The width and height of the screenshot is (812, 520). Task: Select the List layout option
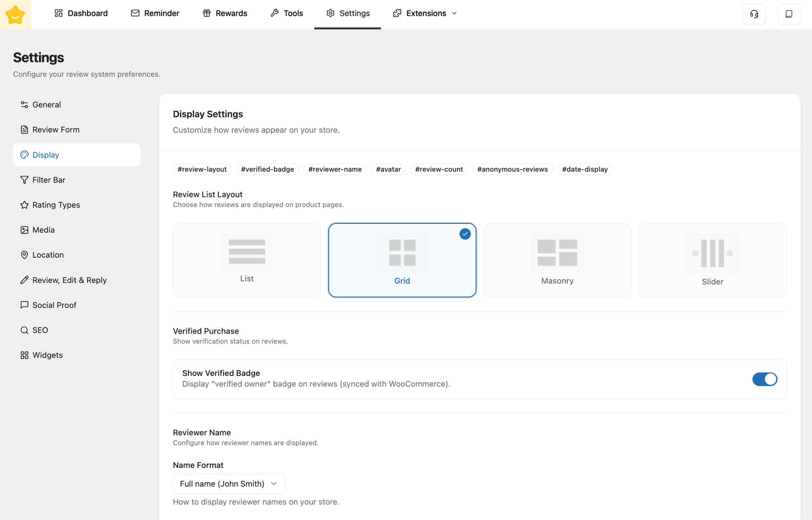point(247,260)
